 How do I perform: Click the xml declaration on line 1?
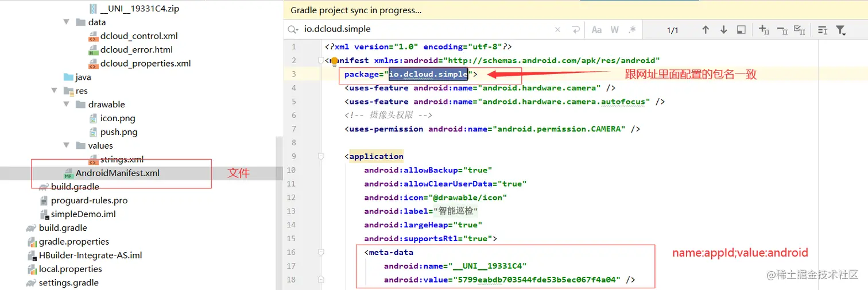click(x=418, y=47)
